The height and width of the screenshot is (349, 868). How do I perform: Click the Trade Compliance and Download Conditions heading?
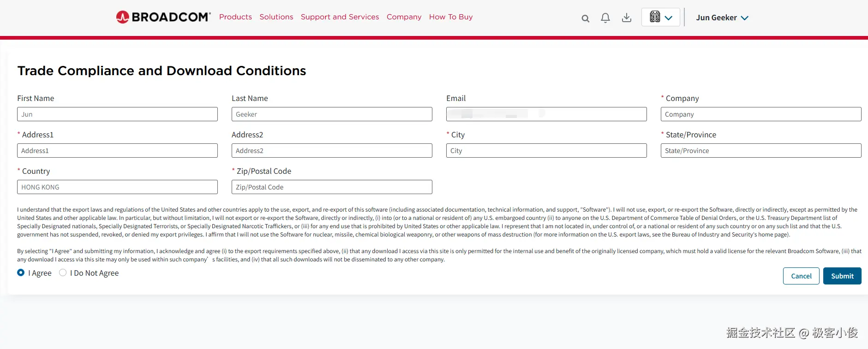coord(162,71)
